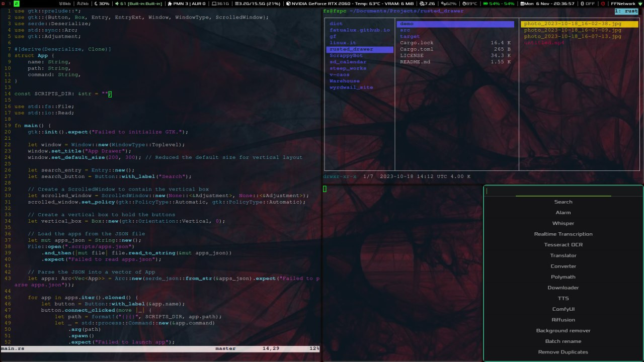Click the speaker volume 61 indicator

click(138, 4)
